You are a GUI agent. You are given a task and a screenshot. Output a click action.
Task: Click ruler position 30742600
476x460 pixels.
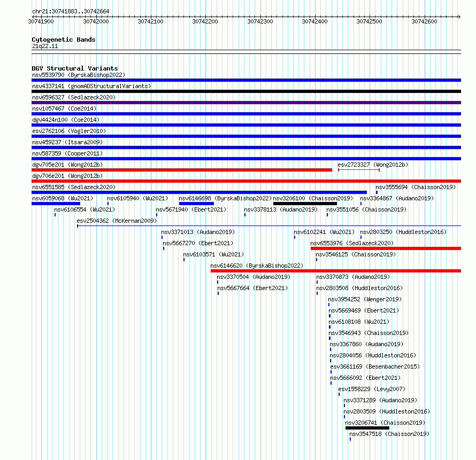[425, 21]
